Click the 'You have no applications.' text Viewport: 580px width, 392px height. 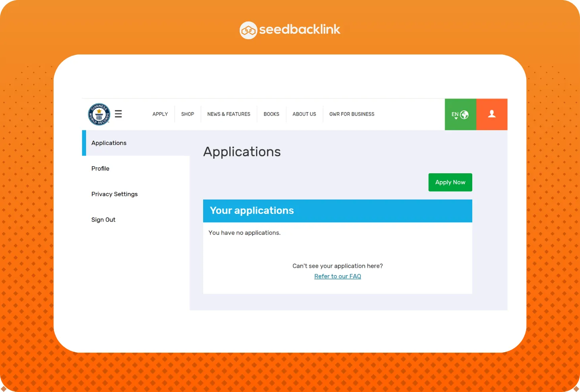pyautogui.click(x=244, y=233)
